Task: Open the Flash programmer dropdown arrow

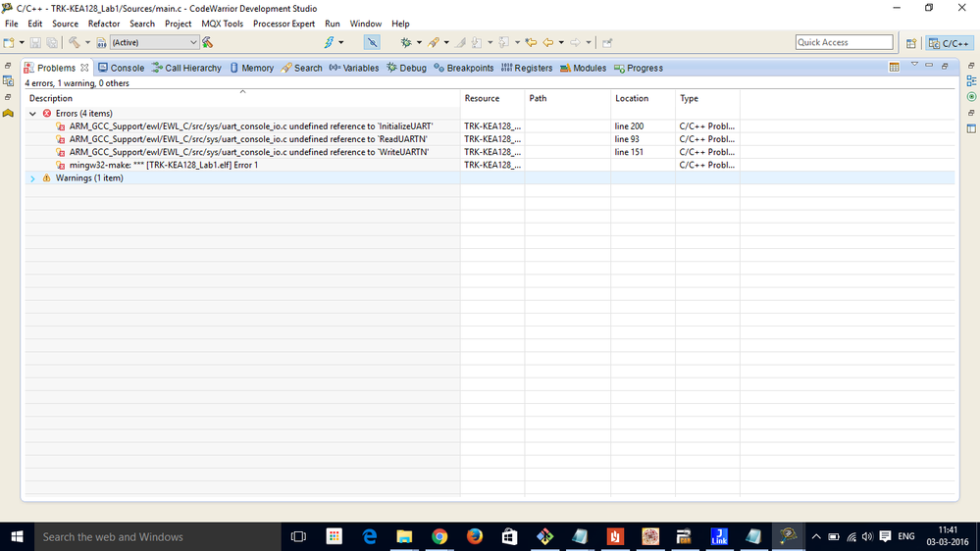Action: click(341, 42)
